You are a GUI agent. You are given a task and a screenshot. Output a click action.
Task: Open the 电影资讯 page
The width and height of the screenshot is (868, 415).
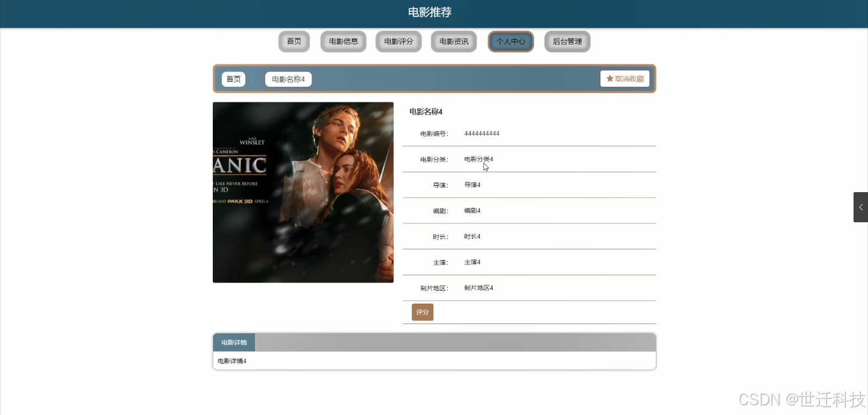(x=453, y=41)
